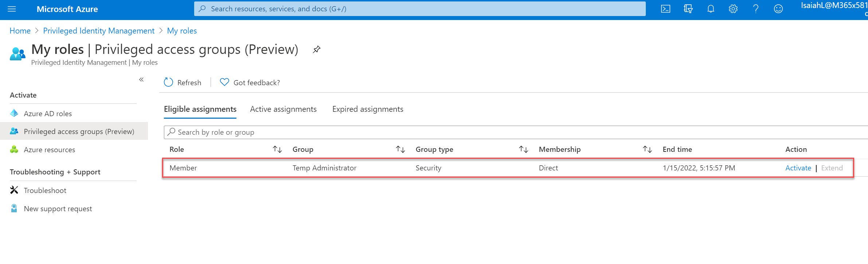Go to Privileged Identity Management breadcrumb

[x=99, y=31]
